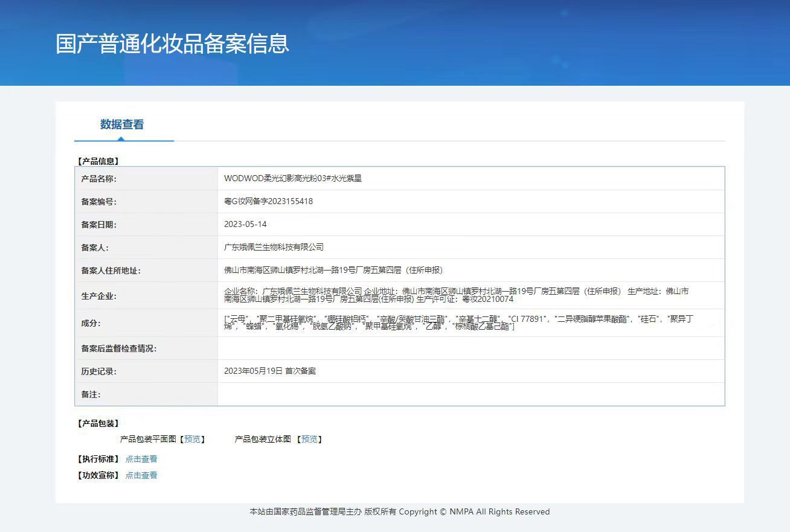Viewport: 790px width, 532px height.
Task: Select product name WODWOD柔光幻影高光粉03#水光紫星
Action: (x=293, y=179)
